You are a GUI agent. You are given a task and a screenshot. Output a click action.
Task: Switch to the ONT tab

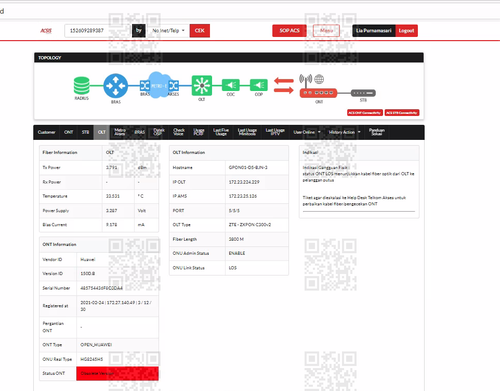[68, 132]
